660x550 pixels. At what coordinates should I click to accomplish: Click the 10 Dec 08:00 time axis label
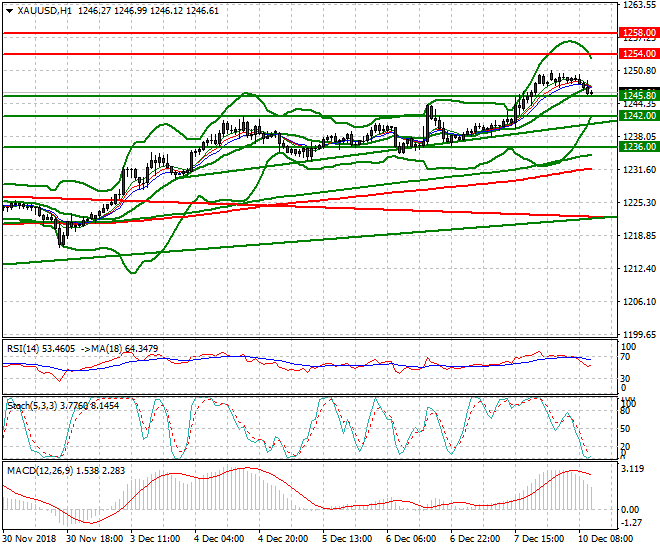click(605, 539)
